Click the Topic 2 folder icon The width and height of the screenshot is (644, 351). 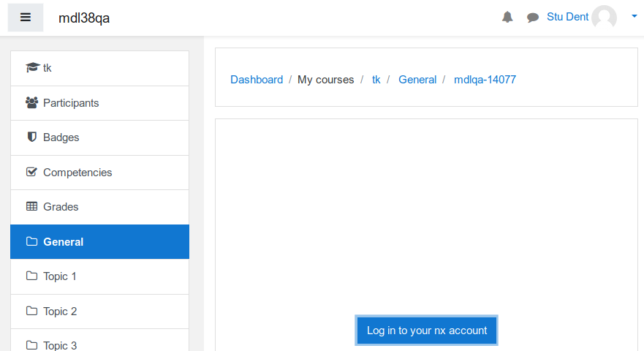point(31,311)
